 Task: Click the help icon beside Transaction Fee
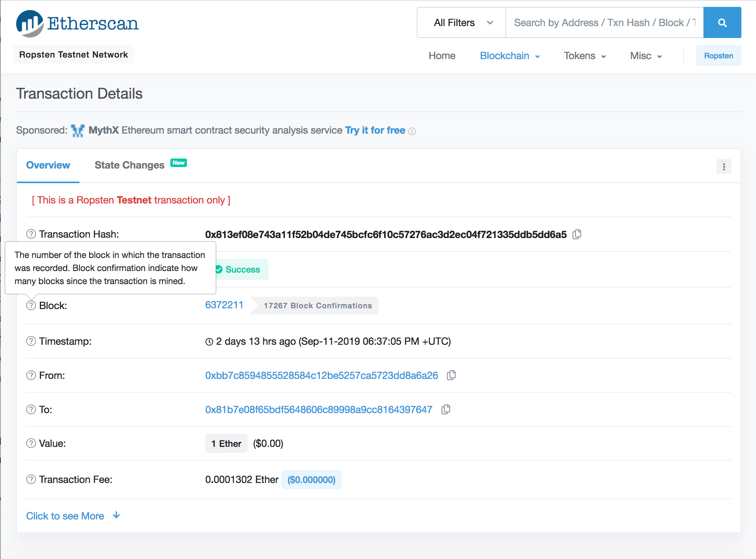31,479
